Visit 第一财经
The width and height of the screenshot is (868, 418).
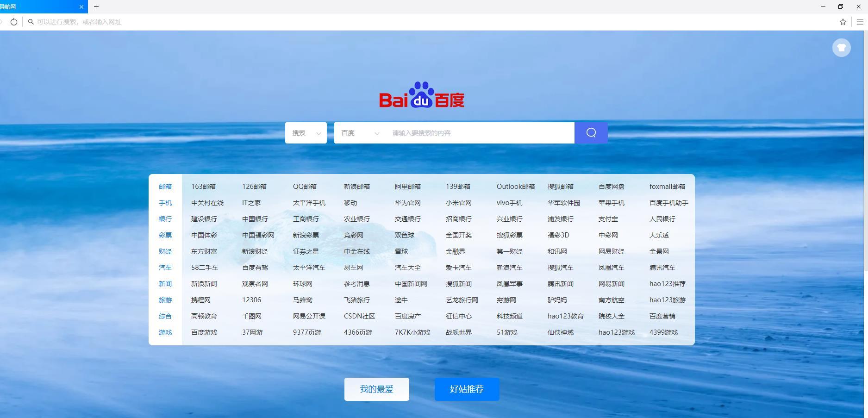(510, 251)
